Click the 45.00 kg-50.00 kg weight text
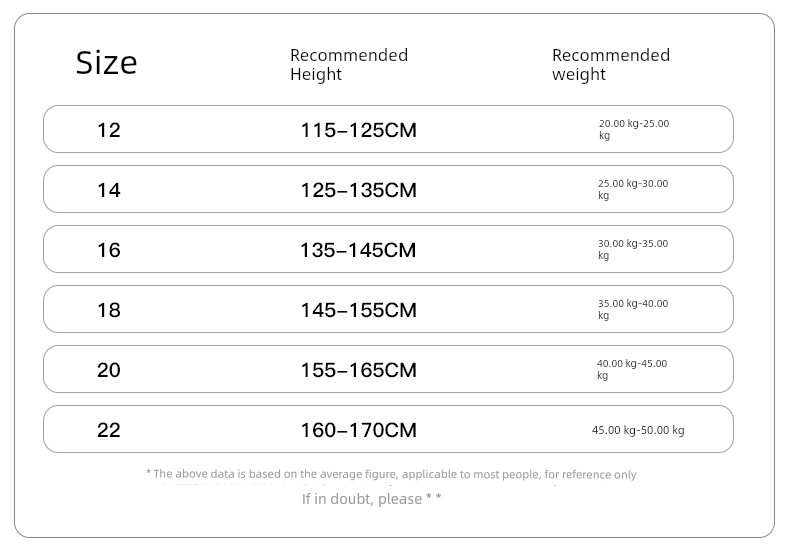The width and height of the screenshot is (790, 549). tap(638, 430)
